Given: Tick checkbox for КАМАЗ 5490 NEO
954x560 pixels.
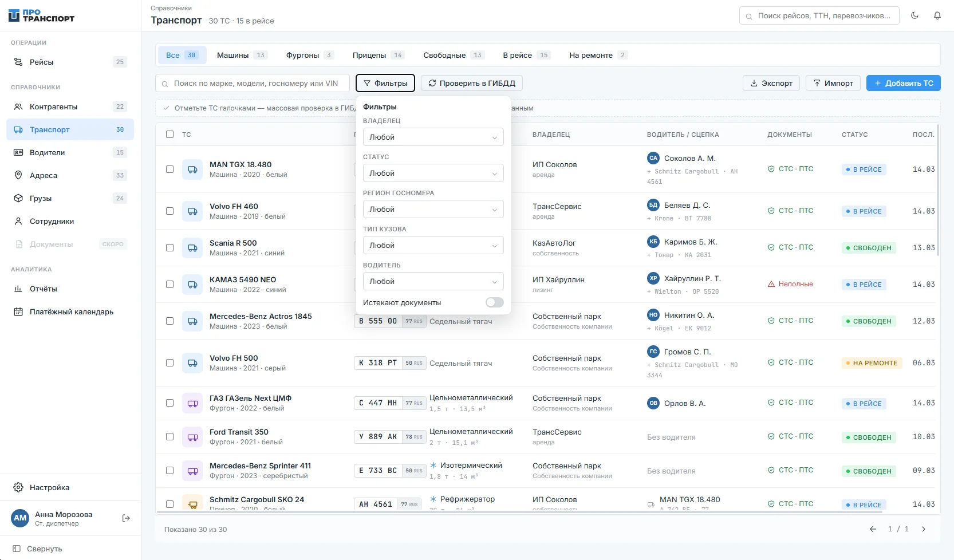Looking at the screenshot, I should 169,284.
